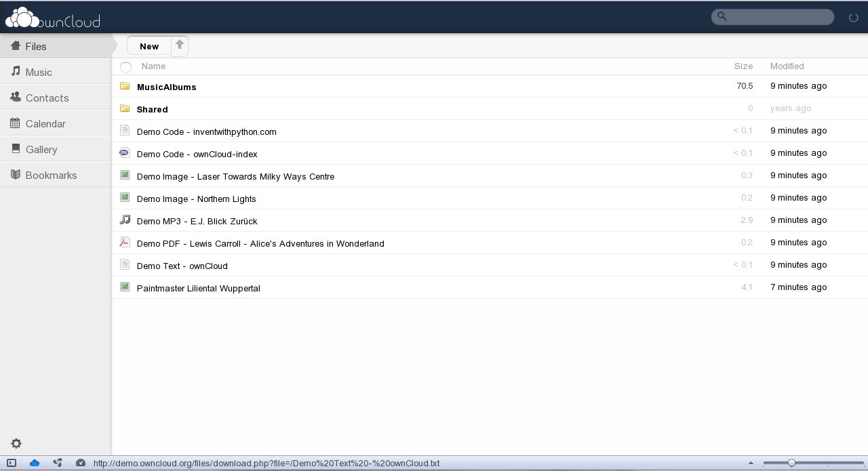
Task: Click the logout power icon top right
Action: (853, 18)
